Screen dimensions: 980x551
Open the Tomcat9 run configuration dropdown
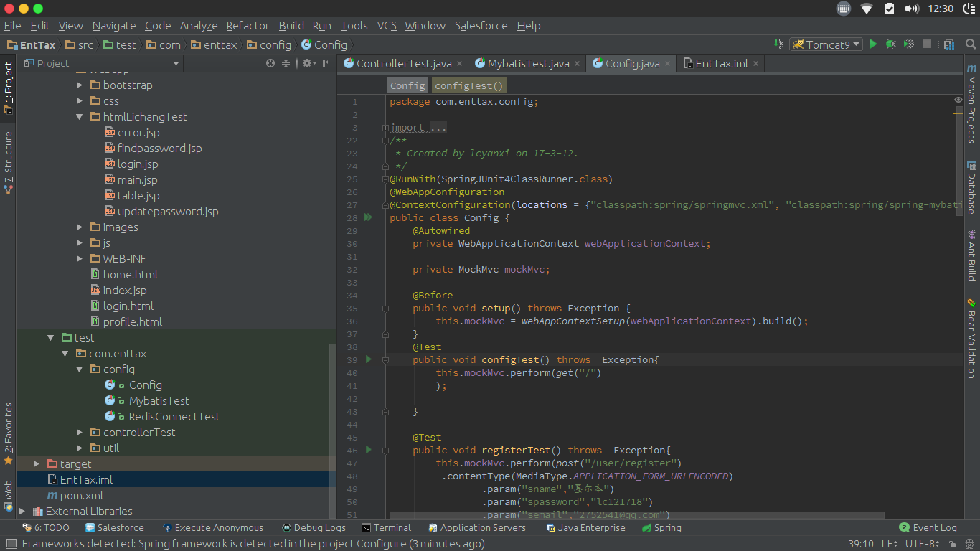click(826, 44)
